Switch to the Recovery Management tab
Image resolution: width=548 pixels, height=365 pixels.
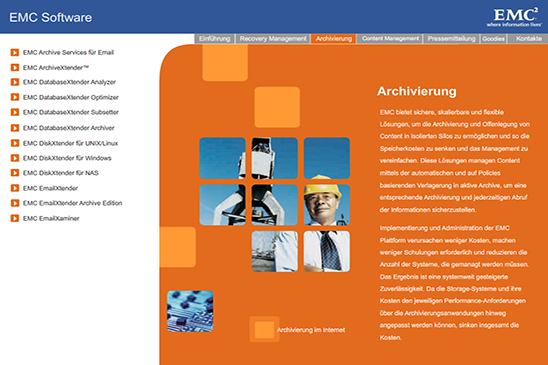[273, 38]
